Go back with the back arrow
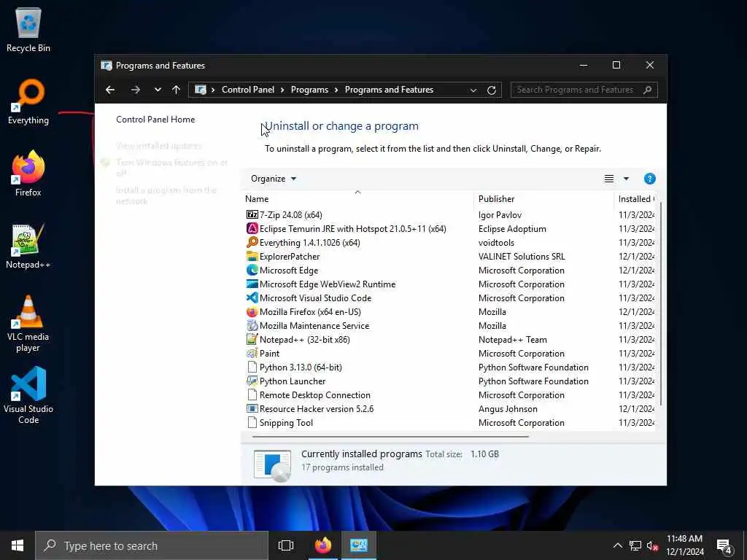The width and height of the screenshot is (747, 560). (110, 90)
